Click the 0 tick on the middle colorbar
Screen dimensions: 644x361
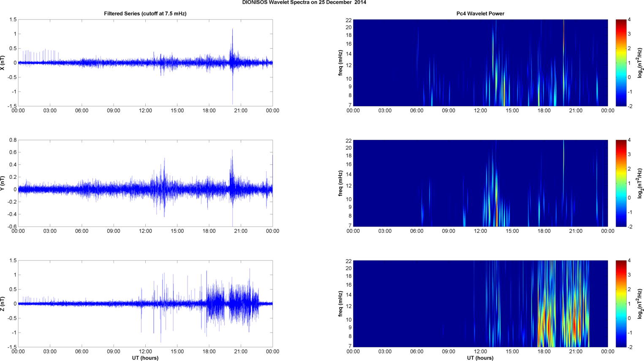629,198
